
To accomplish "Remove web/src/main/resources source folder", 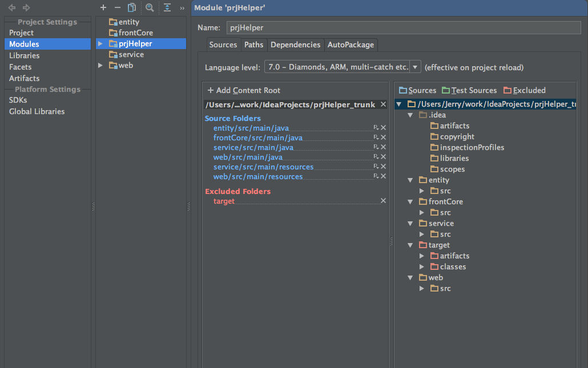I will tap(383, 176).
